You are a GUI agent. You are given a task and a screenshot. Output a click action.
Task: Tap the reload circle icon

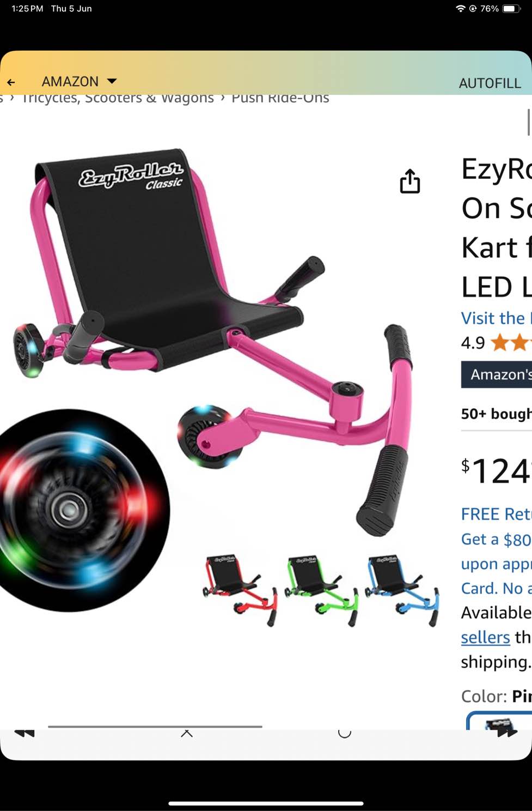tap(345, 733)
